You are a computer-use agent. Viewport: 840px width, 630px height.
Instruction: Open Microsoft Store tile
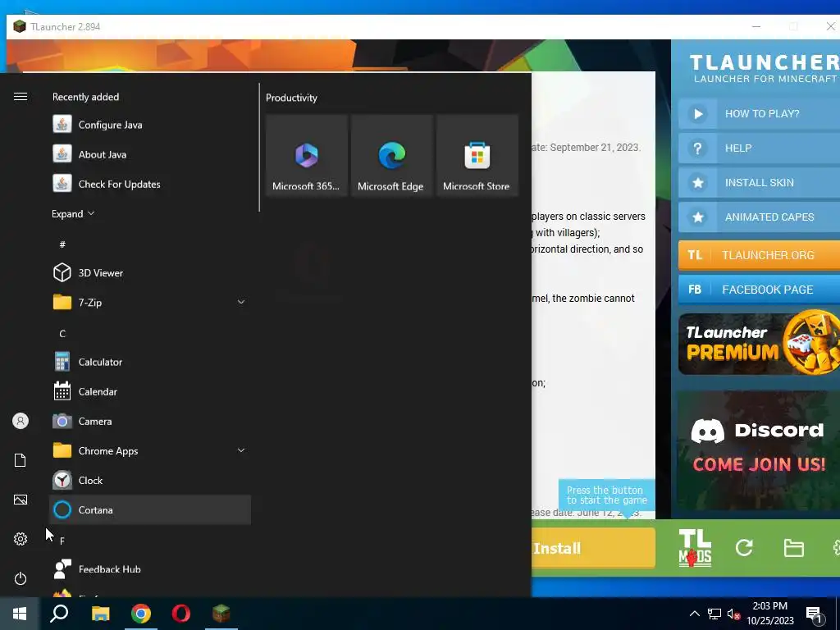point(477,156)
